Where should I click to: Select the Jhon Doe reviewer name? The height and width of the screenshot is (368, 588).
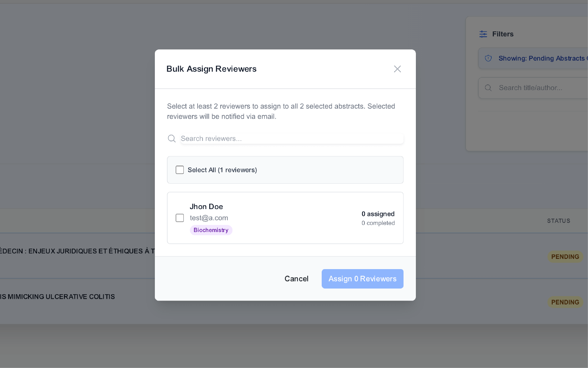tap(206, 207)
